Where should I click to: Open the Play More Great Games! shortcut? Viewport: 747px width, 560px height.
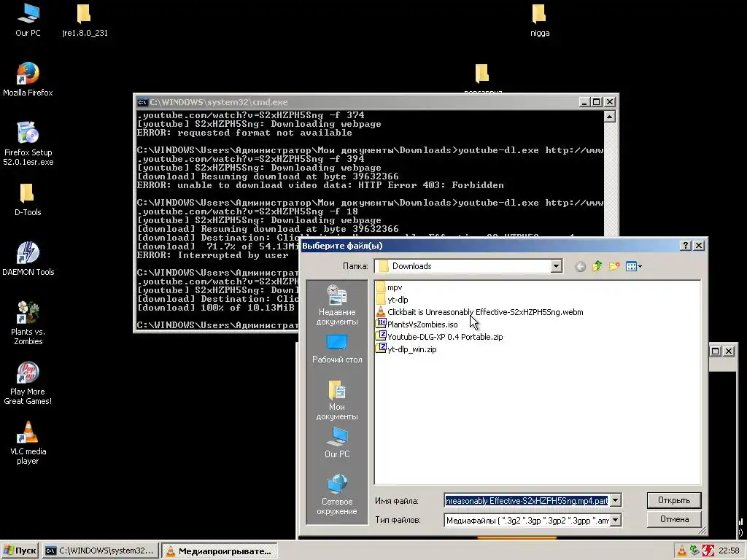click(28, 384)
